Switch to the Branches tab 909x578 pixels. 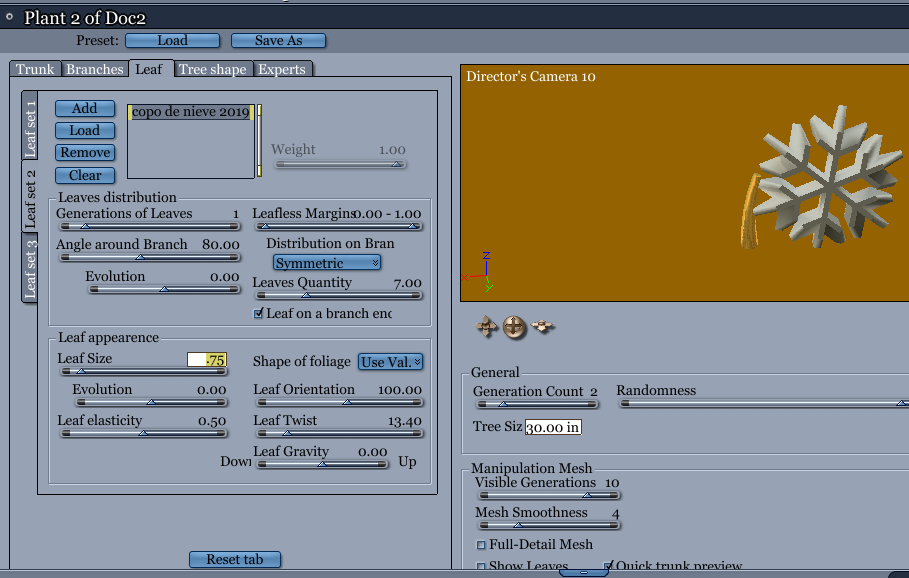coord(94,69)
